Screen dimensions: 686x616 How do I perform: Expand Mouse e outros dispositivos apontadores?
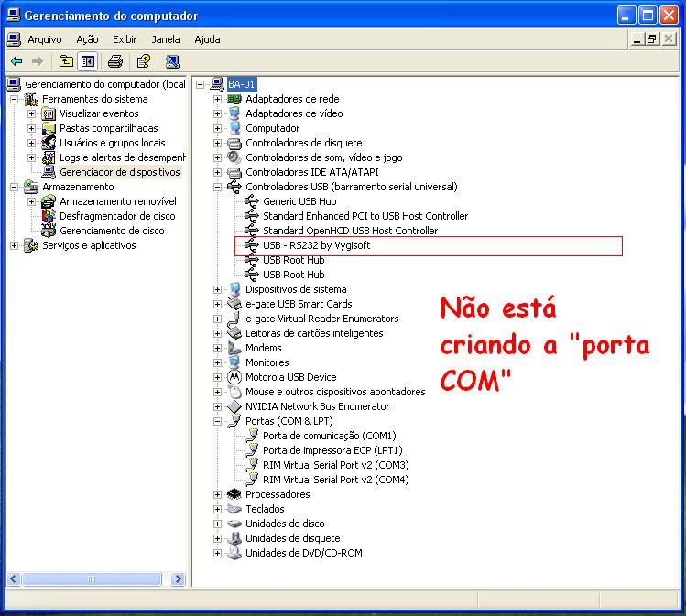click(217, 392)
